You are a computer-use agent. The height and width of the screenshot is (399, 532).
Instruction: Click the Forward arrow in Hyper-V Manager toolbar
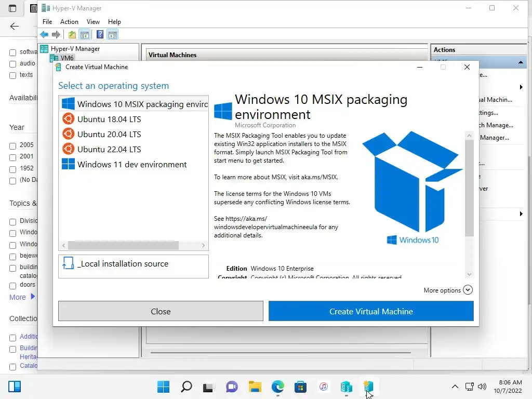(x=56, y=35)
